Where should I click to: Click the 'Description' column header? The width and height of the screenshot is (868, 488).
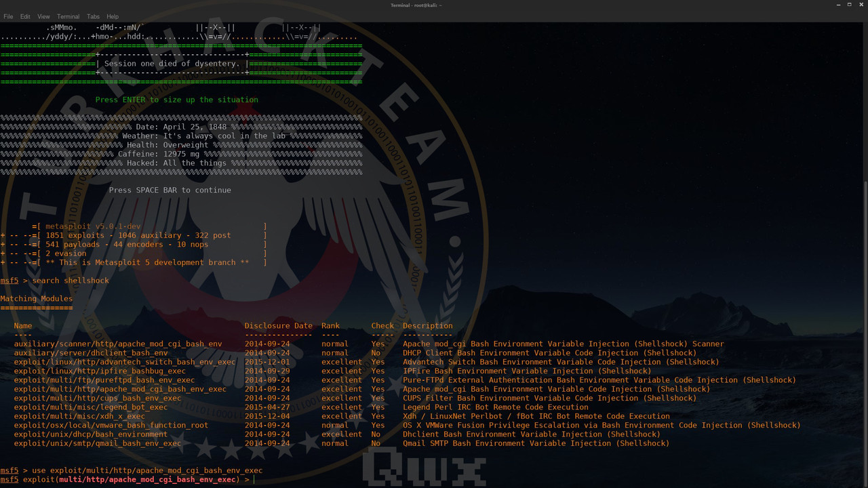coord(428,326)
